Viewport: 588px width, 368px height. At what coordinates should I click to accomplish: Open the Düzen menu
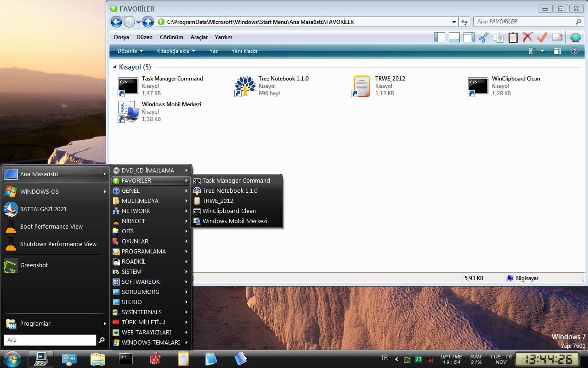tap(145, 37)
